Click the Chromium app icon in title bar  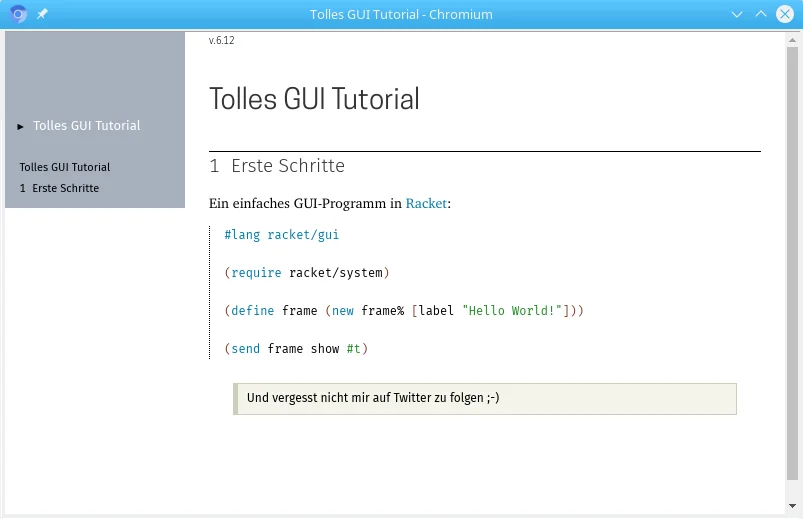(18, 14)
